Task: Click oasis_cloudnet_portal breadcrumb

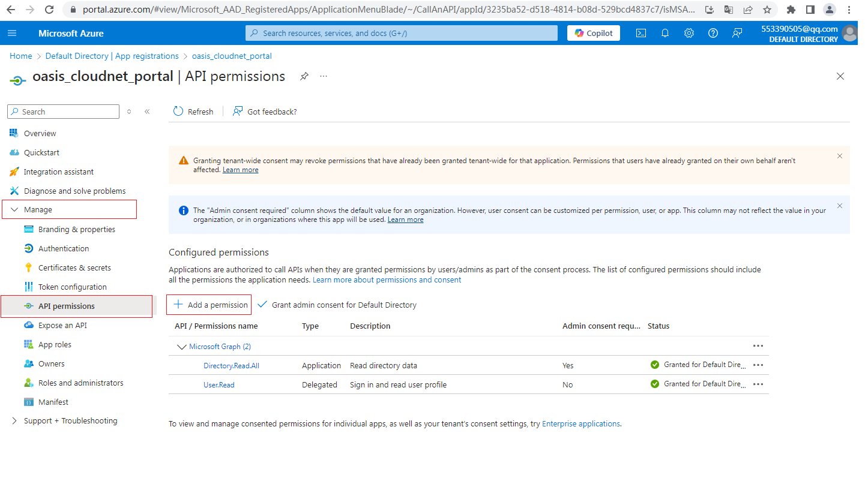Action: click(x=232, y=56)
